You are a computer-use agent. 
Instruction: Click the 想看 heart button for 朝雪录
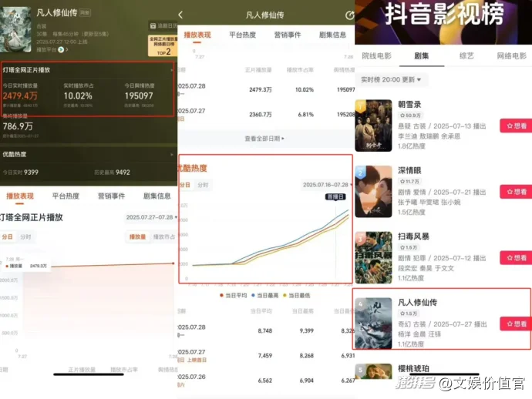[516, 126]
